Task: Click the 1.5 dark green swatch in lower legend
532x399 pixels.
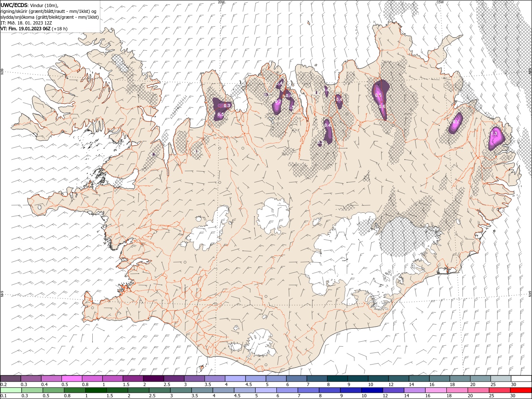Action: [117, 390]
